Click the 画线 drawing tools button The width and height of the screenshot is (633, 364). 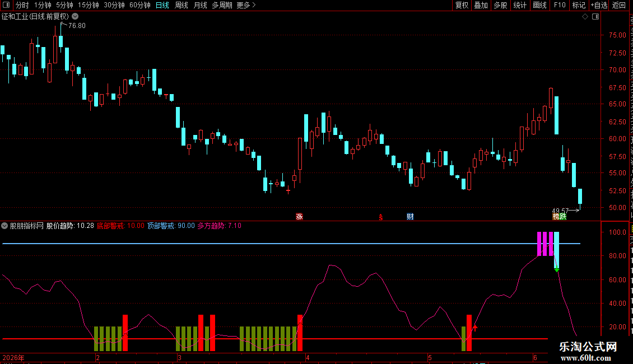(x=540, y=5)
